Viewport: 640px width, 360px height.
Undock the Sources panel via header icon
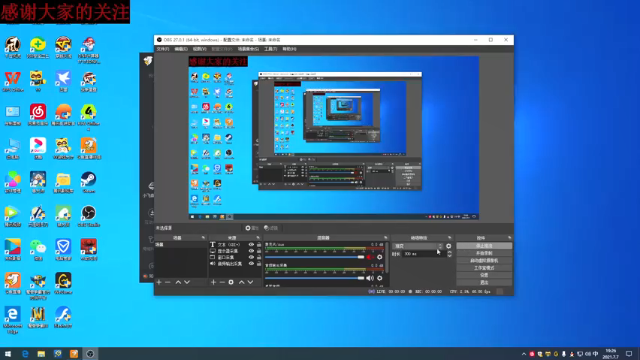[x=258, y=238]
